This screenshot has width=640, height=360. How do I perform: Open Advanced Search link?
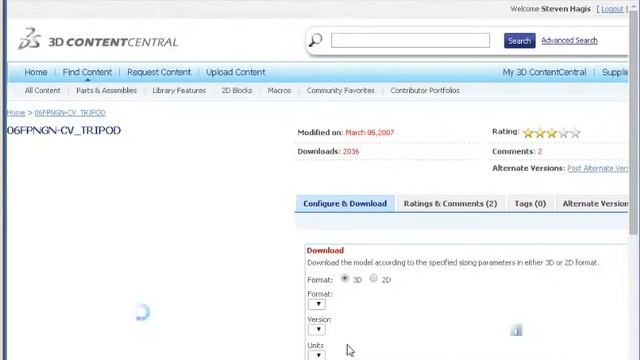[569, 40]
